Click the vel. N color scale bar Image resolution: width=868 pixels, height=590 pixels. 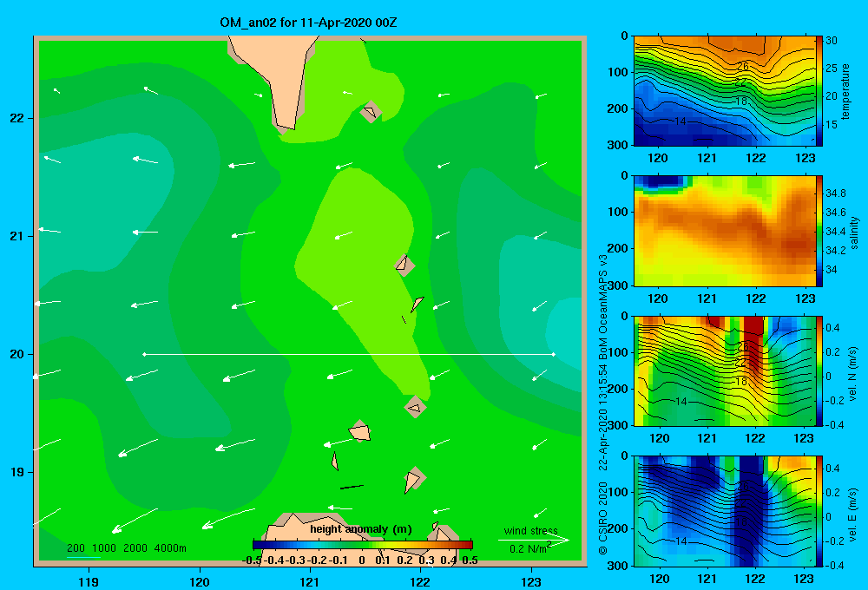(819, 370)
